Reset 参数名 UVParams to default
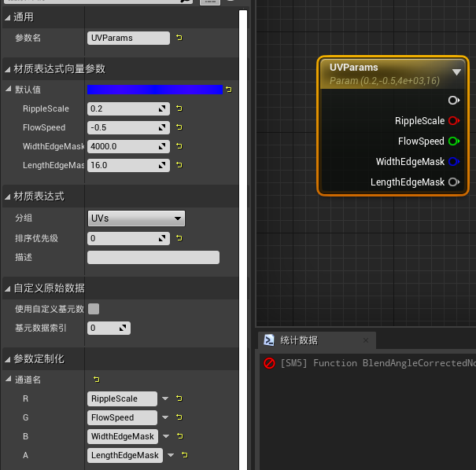Screen dimensions: 476x470 tap(179, 38)
